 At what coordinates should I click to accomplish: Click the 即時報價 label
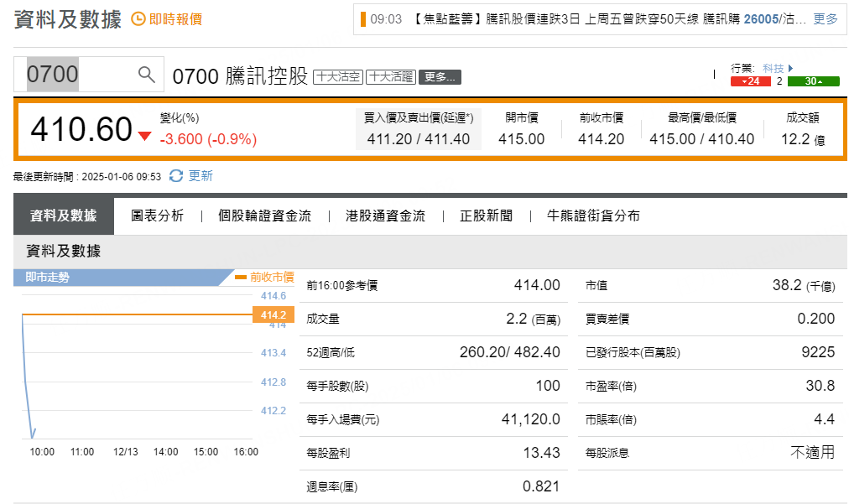pyautogui.click(x=175, y=19)
